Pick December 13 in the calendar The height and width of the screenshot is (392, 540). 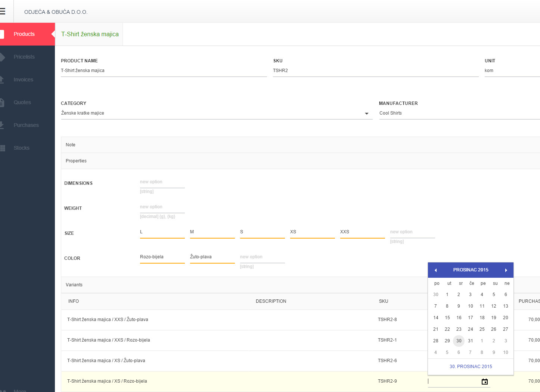pyautogui.click(x=506, y=306)
